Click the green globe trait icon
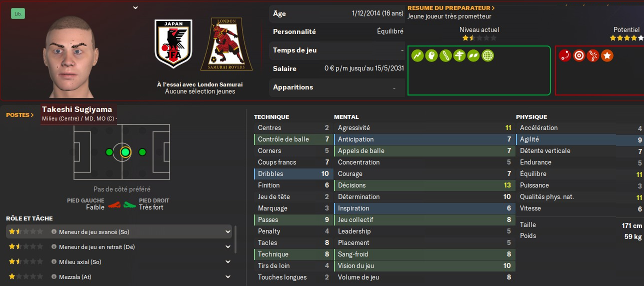This screenshot has height=286, width=644. 487,55
